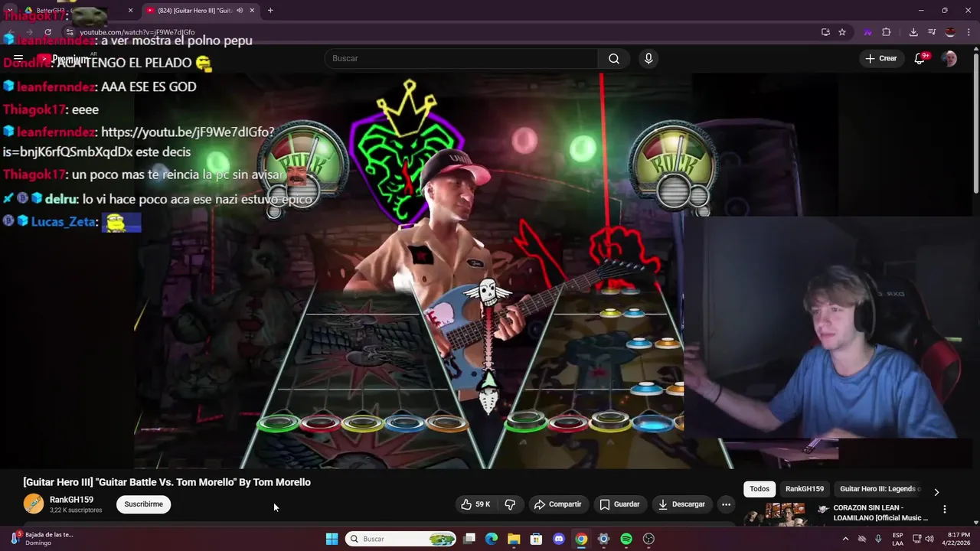Open tab search dropdown in Chrome
This screenshot has width=980, height=551.
coord(11,10)
